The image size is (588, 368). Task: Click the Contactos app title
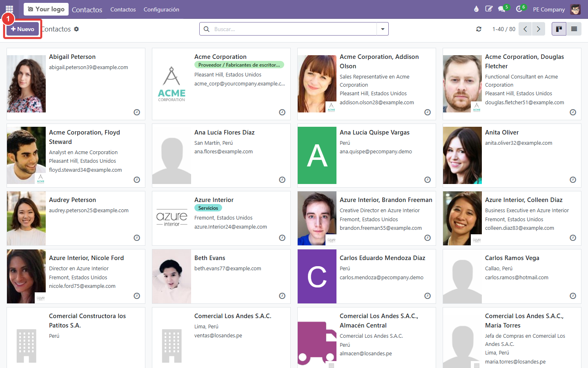pos(87,9)
